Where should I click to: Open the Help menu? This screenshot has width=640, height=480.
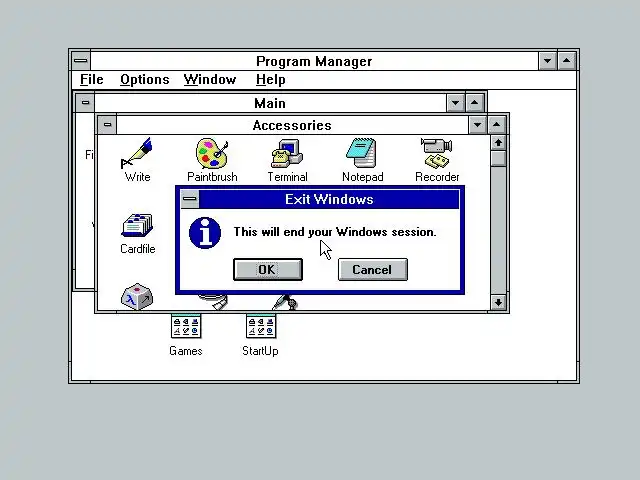pos(271,79)
